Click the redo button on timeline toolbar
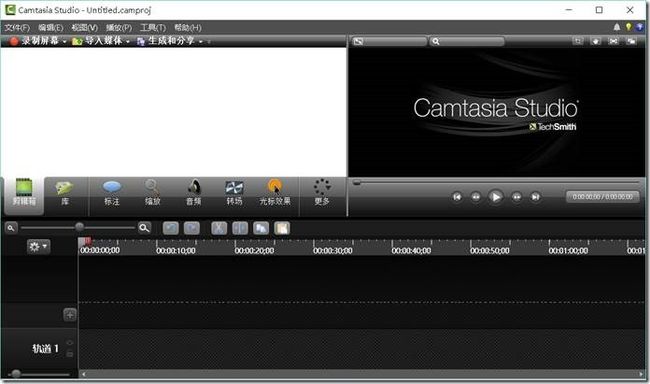The image size is (650, 384). (192, 228)
